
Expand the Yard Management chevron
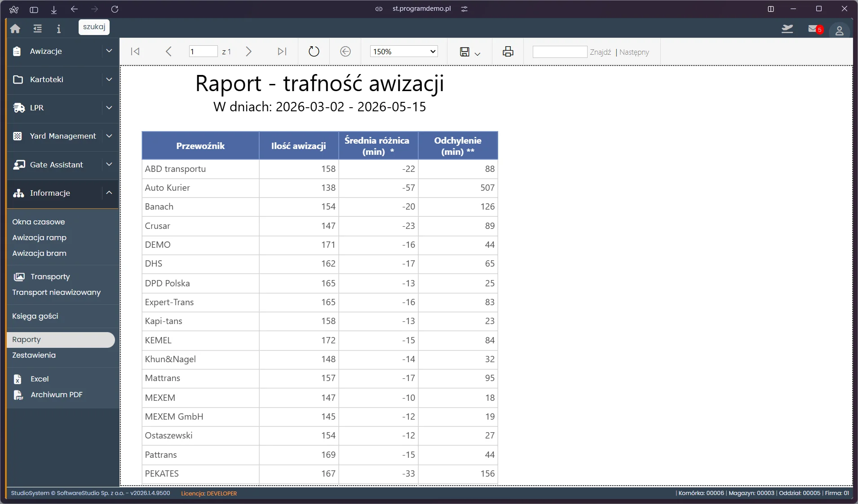(109, 136)
